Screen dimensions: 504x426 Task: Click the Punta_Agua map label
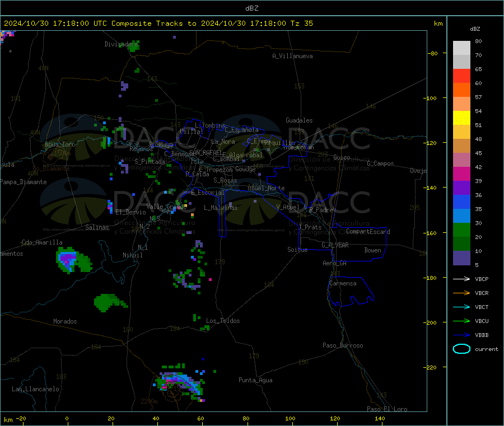point(255,380)
